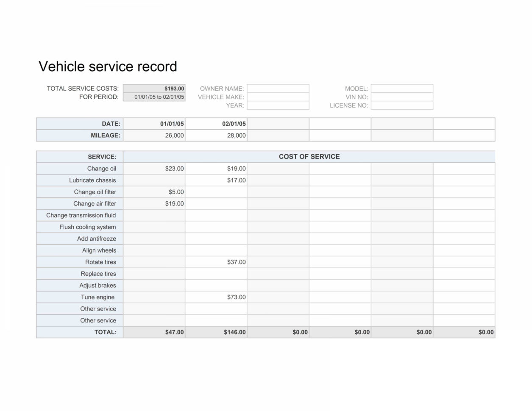Click the Vehicle service record title

[108, 66]
